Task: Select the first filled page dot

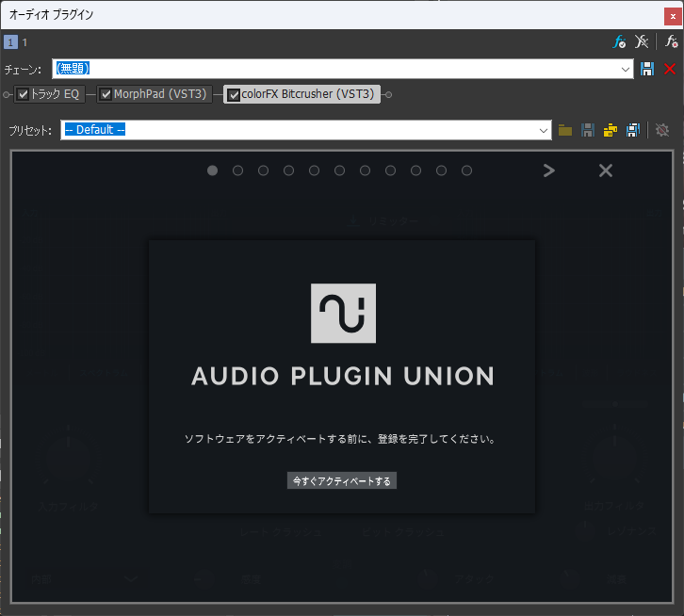Action: coord(212,170)
